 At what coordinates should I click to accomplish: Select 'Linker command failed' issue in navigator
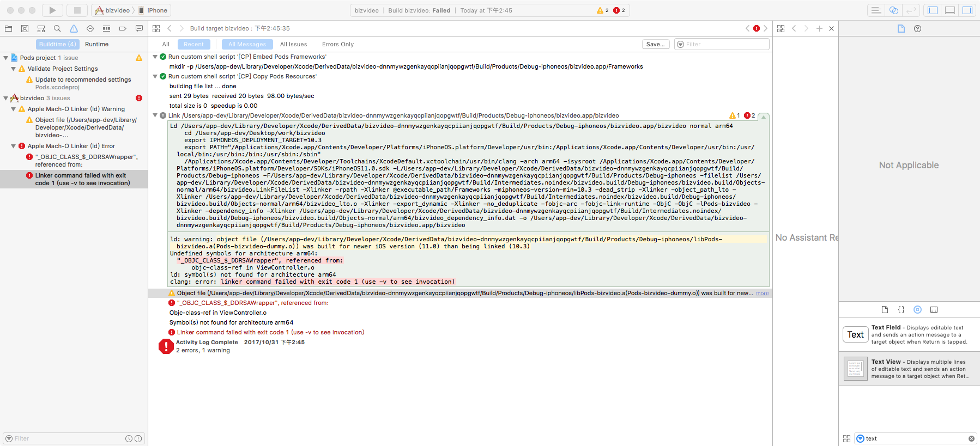[74, 179]
